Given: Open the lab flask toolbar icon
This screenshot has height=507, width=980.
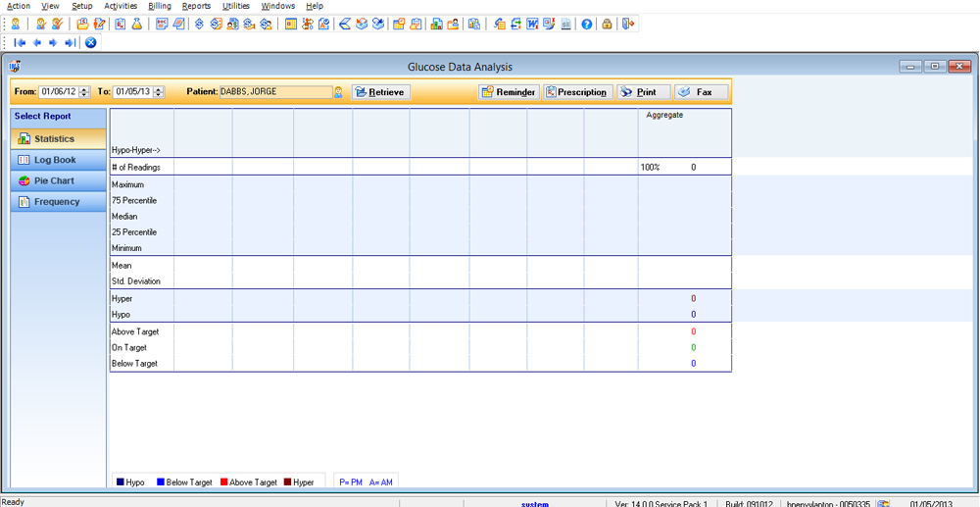Looking at the screenshot, I should [136, 24].
